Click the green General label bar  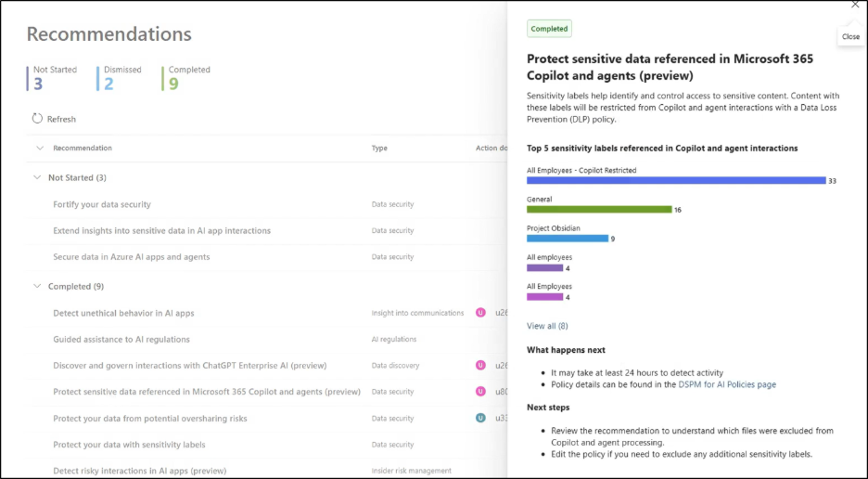tap(598, 210)
